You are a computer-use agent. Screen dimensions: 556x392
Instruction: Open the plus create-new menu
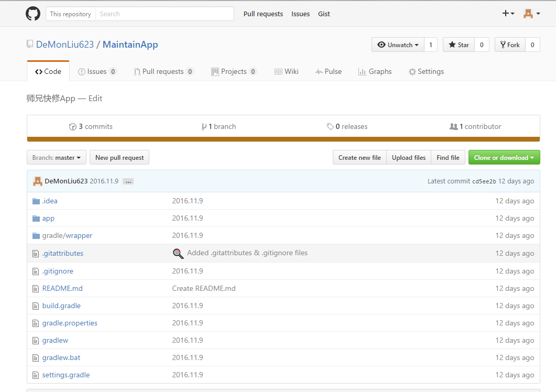pos(508,14)
